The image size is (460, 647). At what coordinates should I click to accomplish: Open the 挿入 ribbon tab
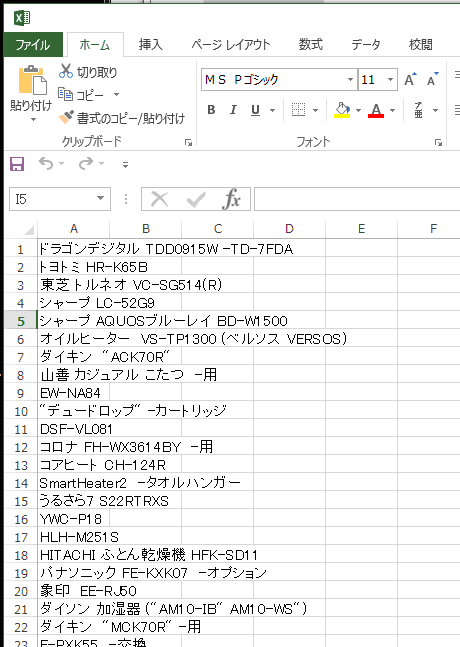pyautogui.click(x=151, y=45)
